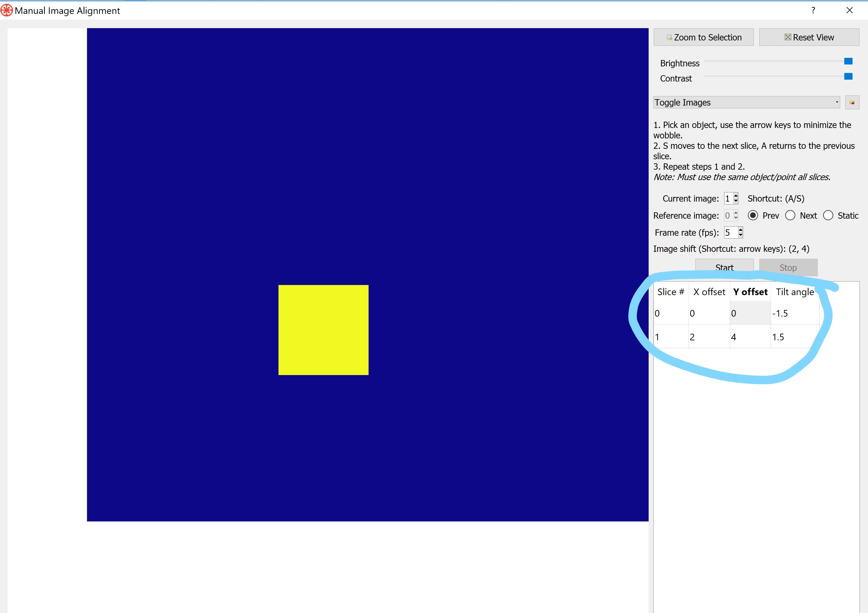Click the Reset View arrows icon
This screenshot has width=868, height=613.
(788, 37)
